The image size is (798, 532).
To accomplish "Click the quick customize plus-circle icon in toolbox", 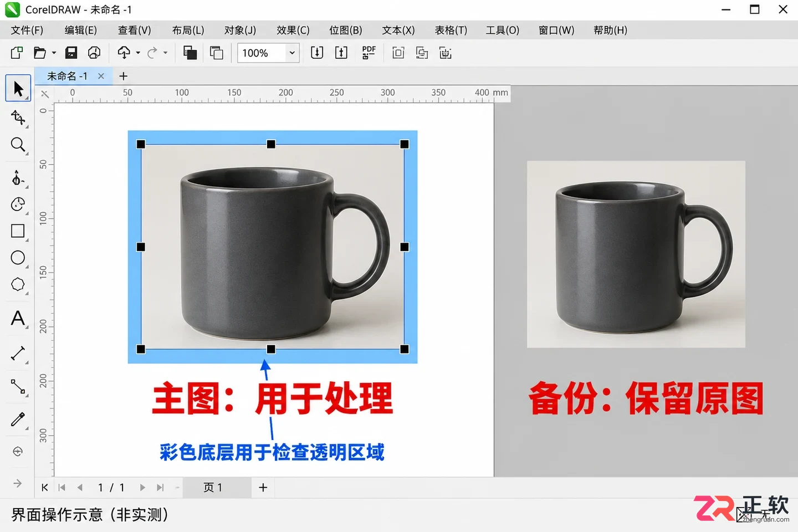I will (x=18, y=452).
